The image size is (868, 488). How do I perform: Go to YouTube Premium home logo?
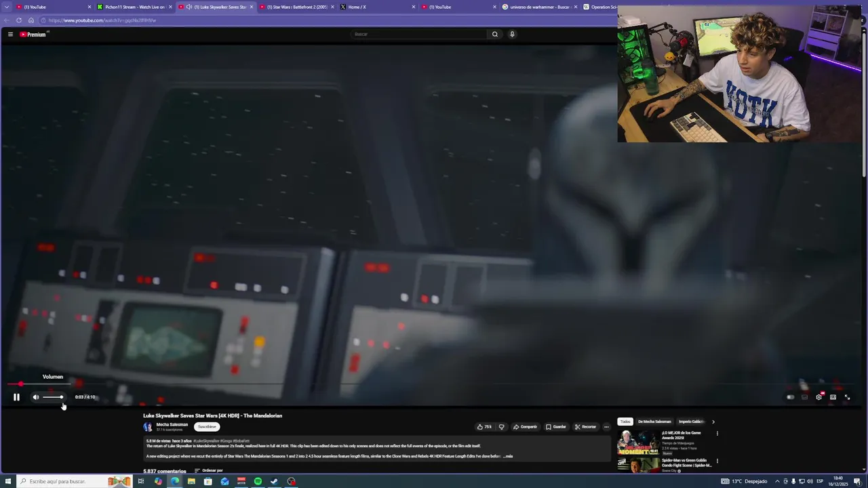(x=33, y=34)
